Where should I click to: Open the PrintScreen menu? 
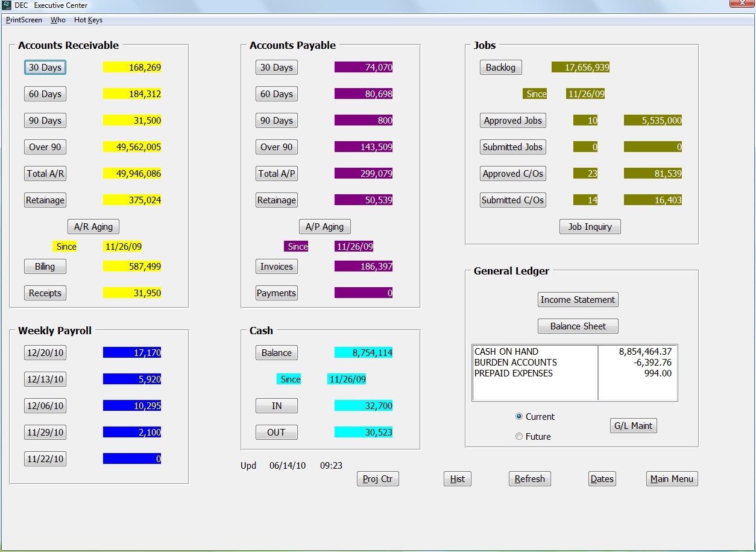[x=24, y=19]
